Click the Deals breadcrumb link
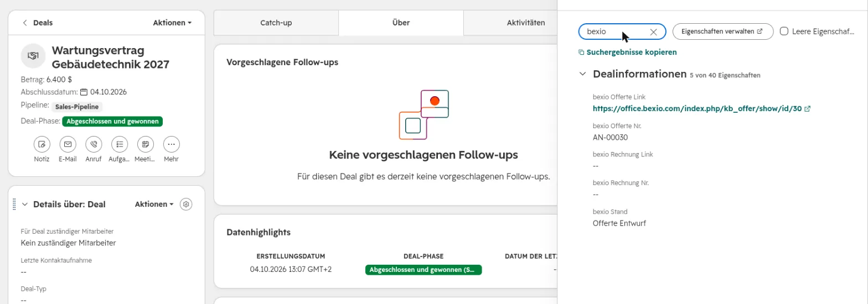 [x=43, y=23]
